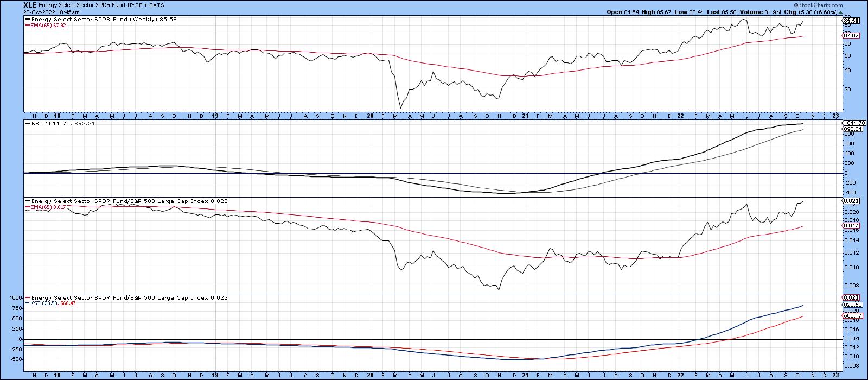Click the fund/S&P 500 legend above 'EMA(65) 0.017'
Viewport: 868px width, 380px height.
[126, 201]
